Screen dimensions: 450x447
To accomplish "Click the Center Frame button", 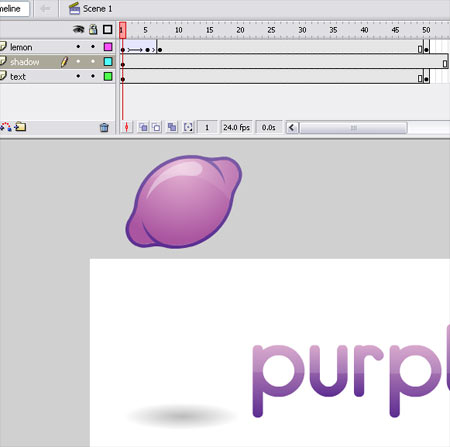I will tap(126, 127).
